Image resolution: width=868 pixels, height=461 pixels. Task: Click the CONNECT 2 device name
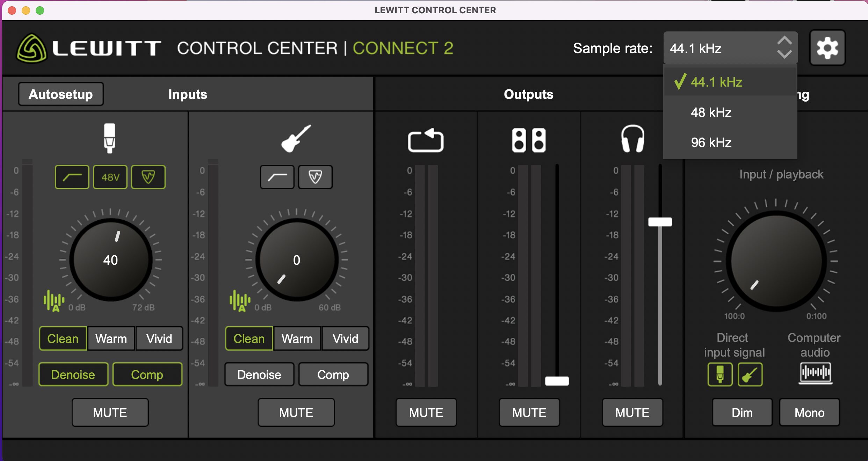(403, 48)
